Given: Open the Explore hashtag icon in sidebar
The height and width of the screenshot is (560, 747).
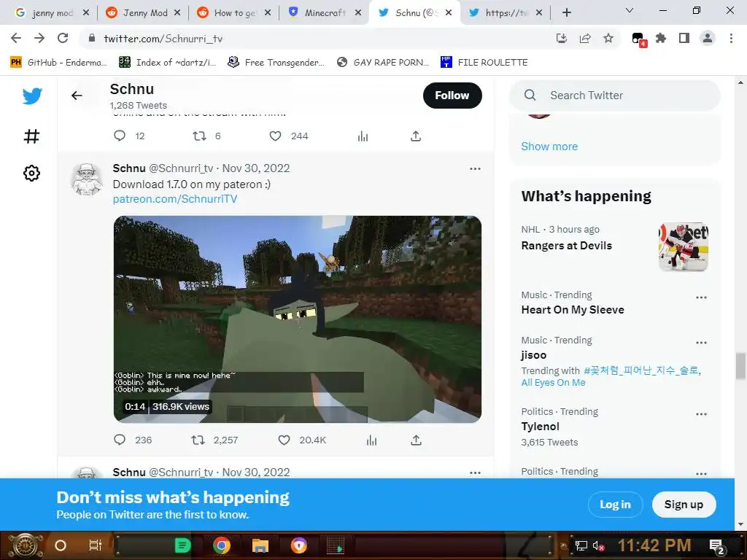Looking at the screenshot, I should click(x=31, y=136).
